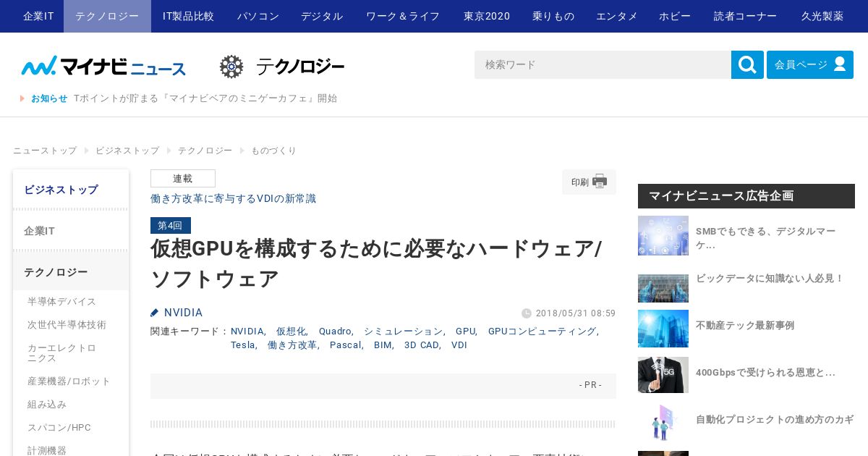The height and width of the screenshot is (456, 868).
Task: Open テクノロジー in sidebar
Action: point(71,272)
